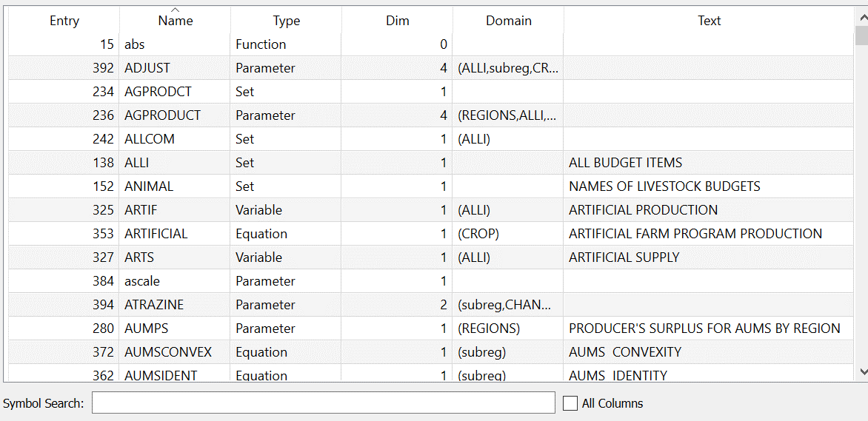Click the Domain column header
This screenshot has height=421, width=868.
(508, 21)
